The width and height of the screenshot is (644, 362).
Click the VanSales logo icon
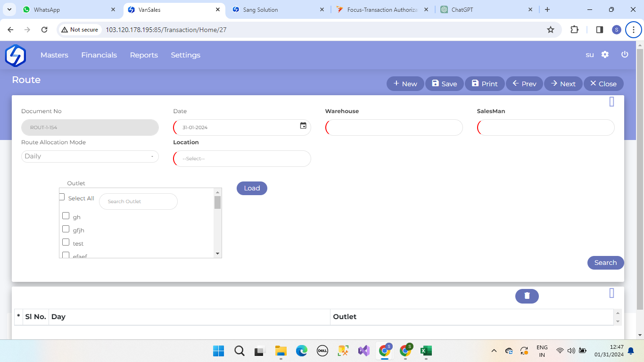click(16, 56)
